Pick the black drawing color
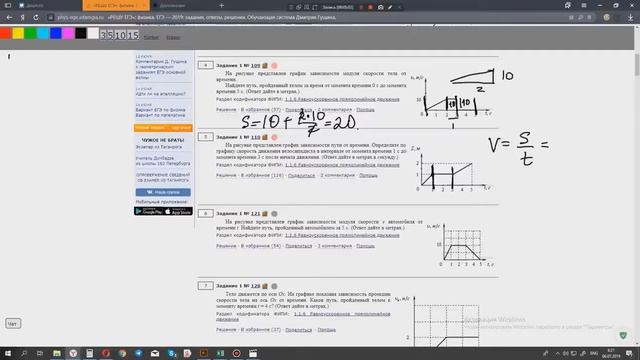 (81, 33)
